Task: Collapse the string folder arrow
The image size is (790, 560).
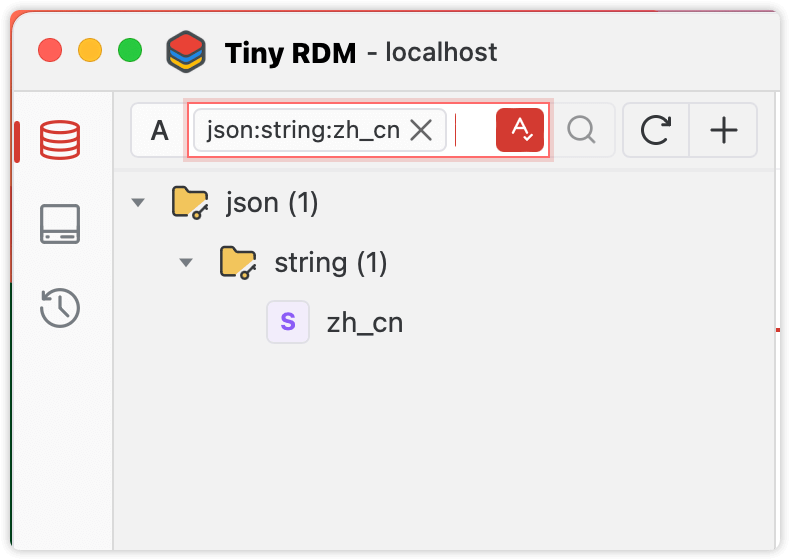Action: click(x=186, y=263)
